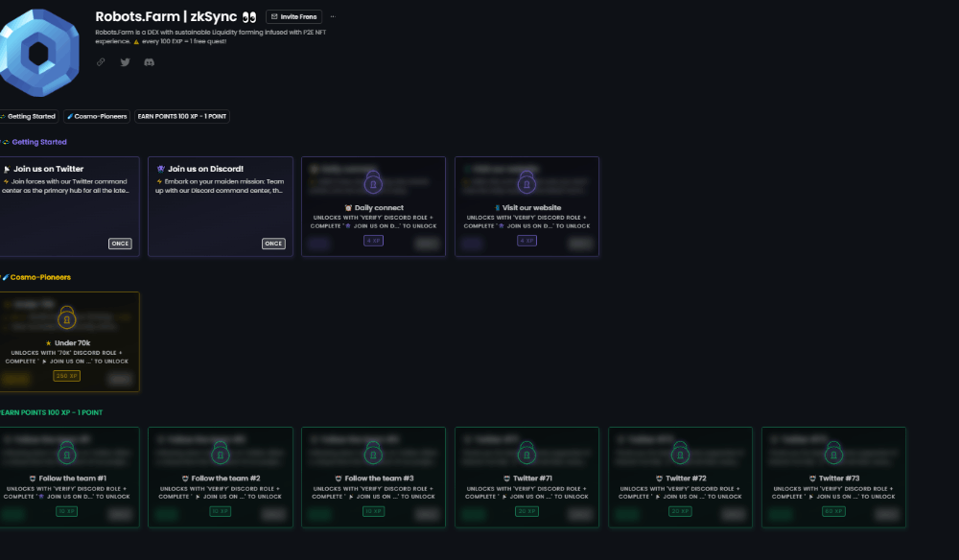Open the Twitter bird icon under the description
Viewport: 959px width, 560px height.
click(125, 61)
